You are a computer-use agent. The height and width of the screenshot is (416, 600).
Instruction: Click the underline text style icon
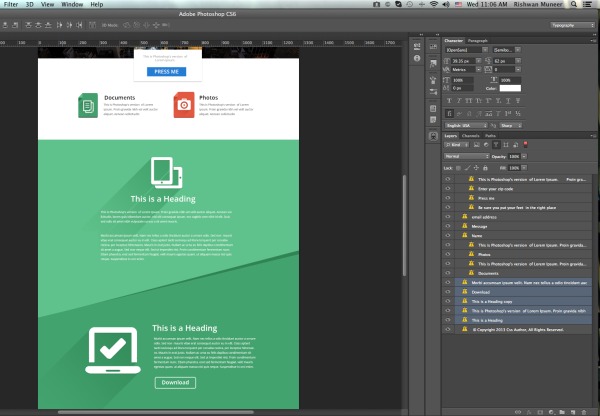510,100
